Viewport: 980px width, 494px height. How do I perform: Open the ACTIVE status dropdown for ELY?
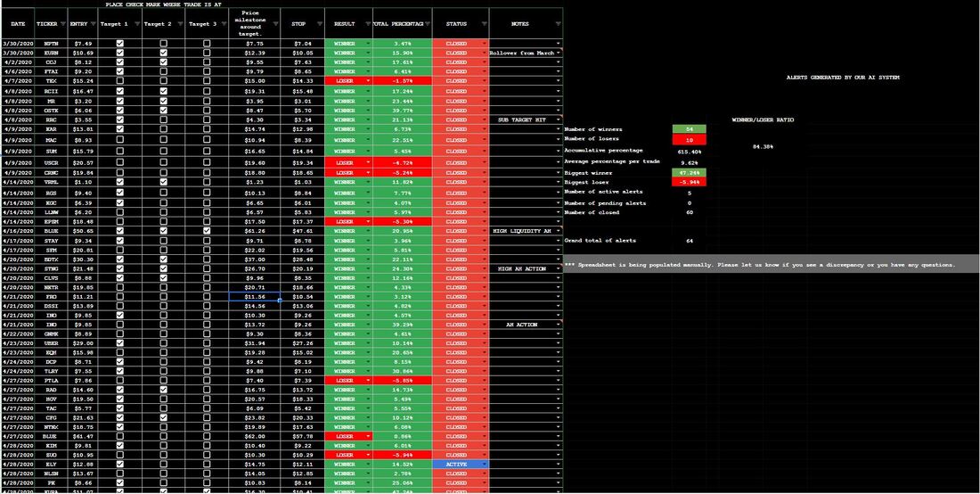pyautogui.click(x=484, y=464)
